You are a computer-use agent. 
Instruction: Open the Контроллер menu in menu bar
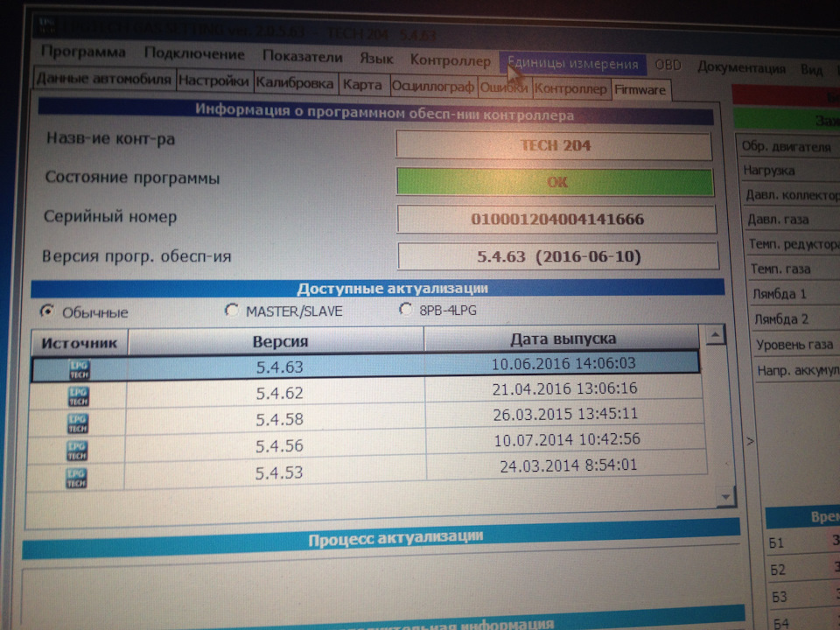450,60
